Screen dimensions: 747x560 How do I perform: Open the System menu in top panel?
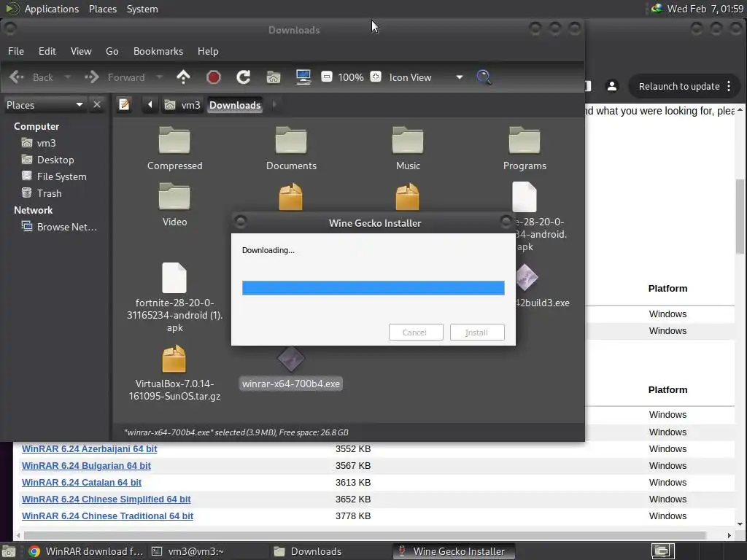pos(142,9)
